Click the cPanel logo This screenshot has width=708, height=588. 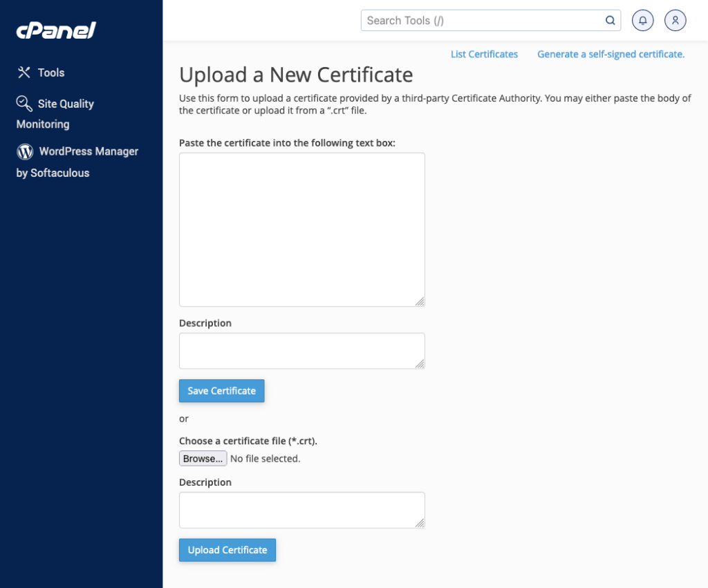(x=56, y=30)
